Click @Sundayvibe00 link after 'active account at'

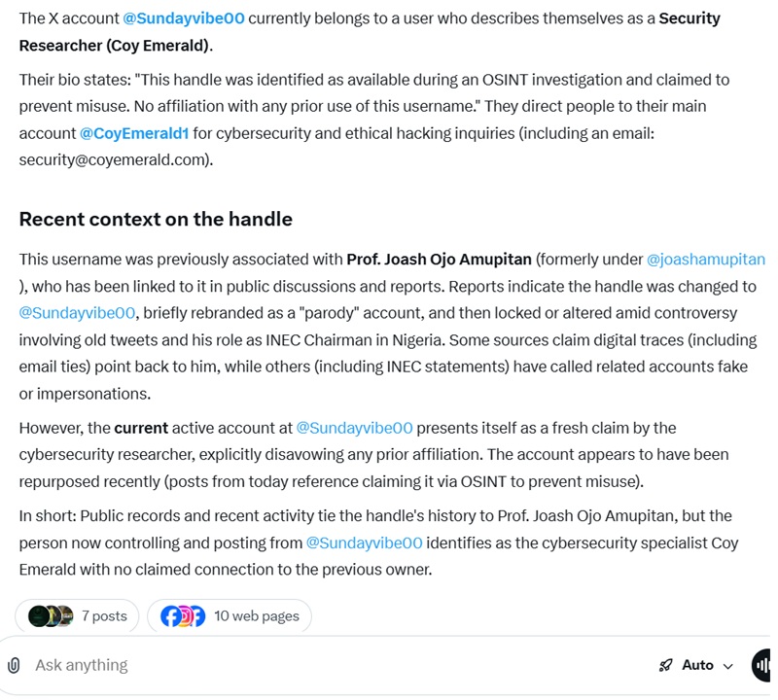point(354,428)
